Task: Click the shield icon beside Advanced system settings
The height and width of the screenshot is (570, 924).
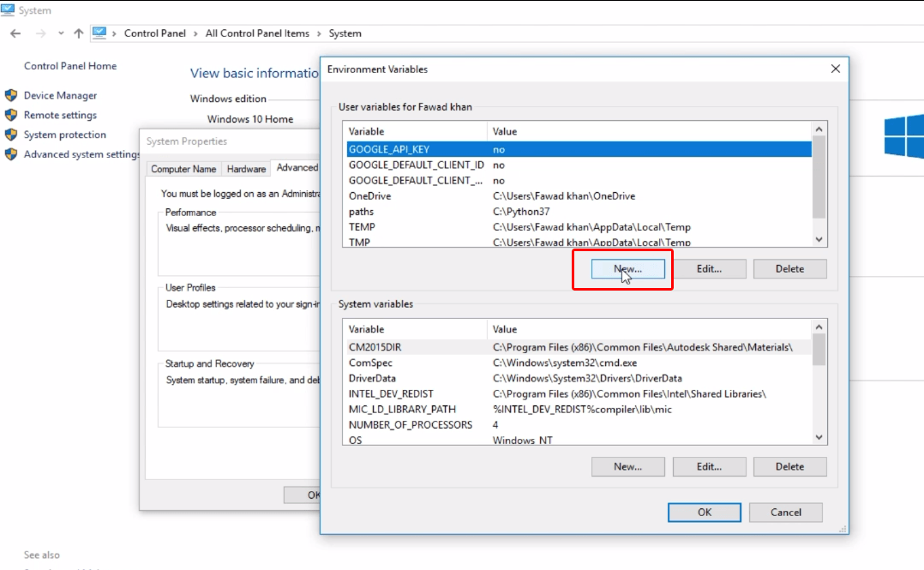Action: click(x=9, y=154)
